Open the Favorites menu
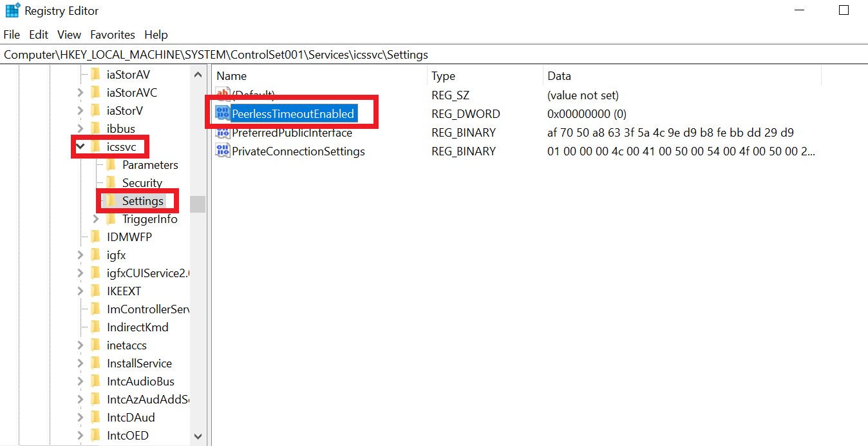 coord(112,34)
